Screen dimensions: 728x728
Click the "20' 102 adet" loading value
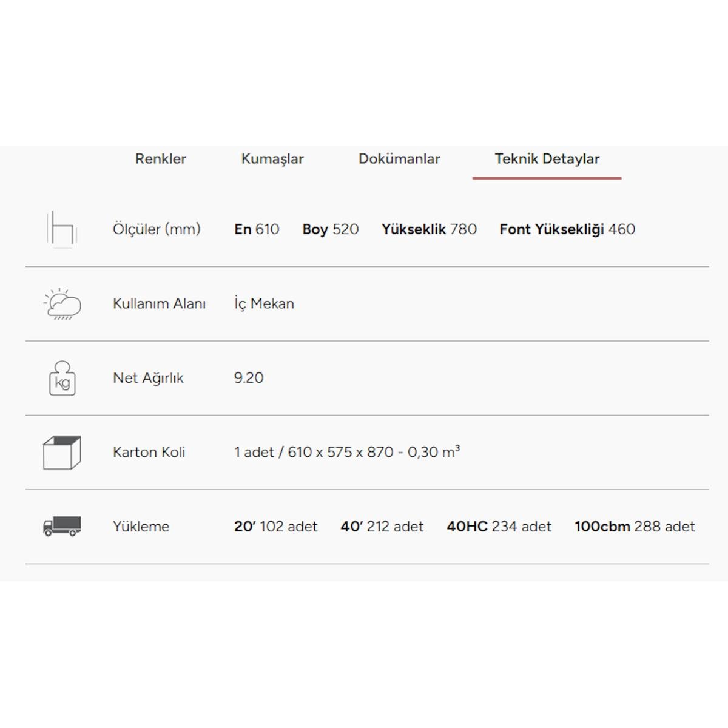click(275, 527)
